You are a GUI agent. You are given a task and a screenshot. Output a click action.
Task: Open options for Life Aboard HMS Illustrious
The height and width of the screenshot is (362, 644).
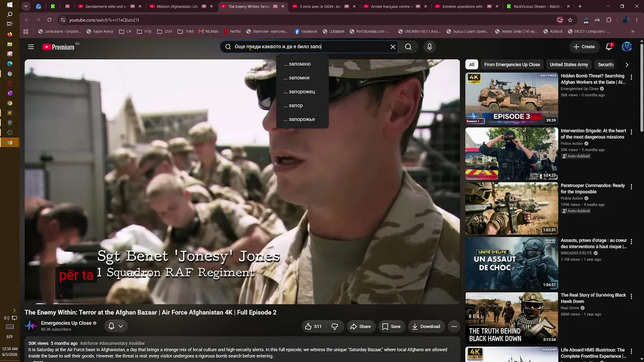point(631,351)
